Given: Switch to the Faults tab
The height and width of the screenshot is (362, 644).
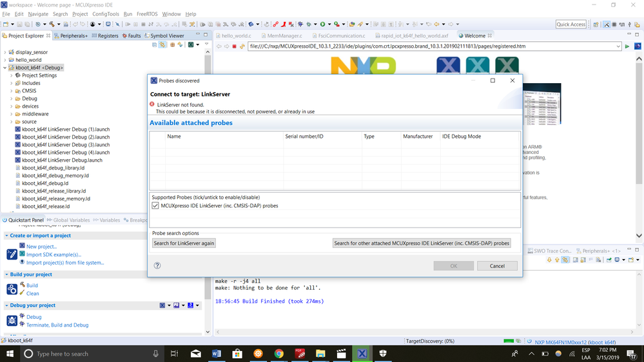Looking at the screenshot, I should point(132,35).
